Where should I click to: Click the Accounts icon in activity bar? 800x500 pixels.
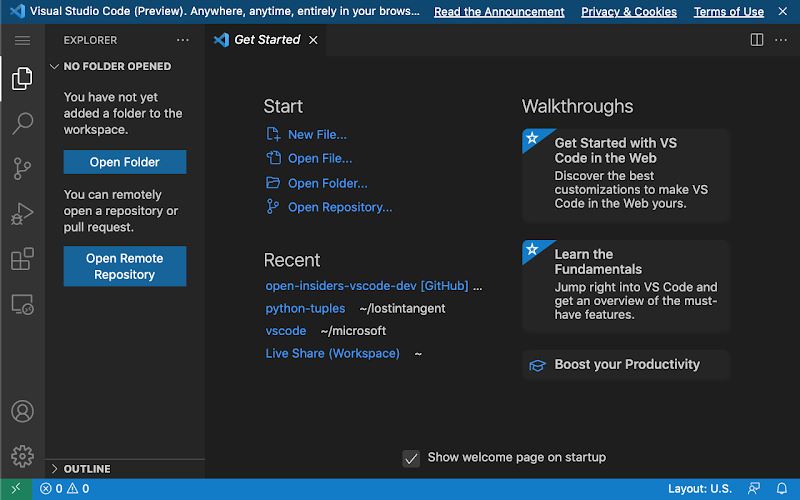point(22,411)
